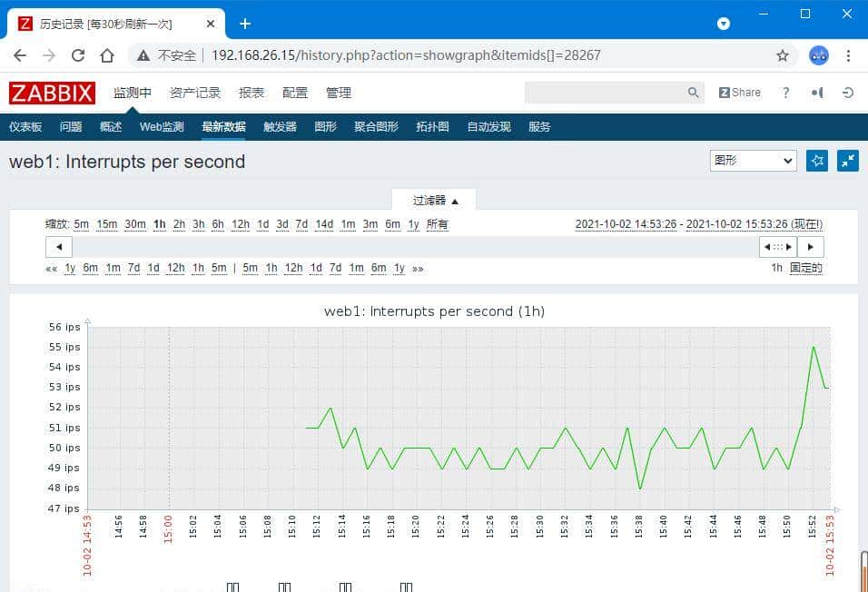Click the support icon in the header
This screenshot has width=868, height=592.
(x=816, y=92)
